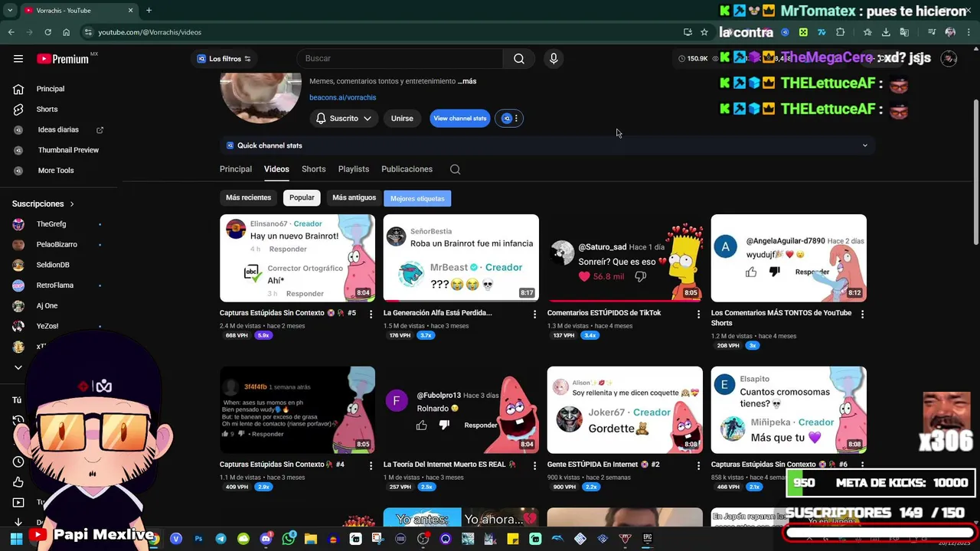Open Epic Games Launcher from the taskbar
980x551 pixels.
[647, 539]
